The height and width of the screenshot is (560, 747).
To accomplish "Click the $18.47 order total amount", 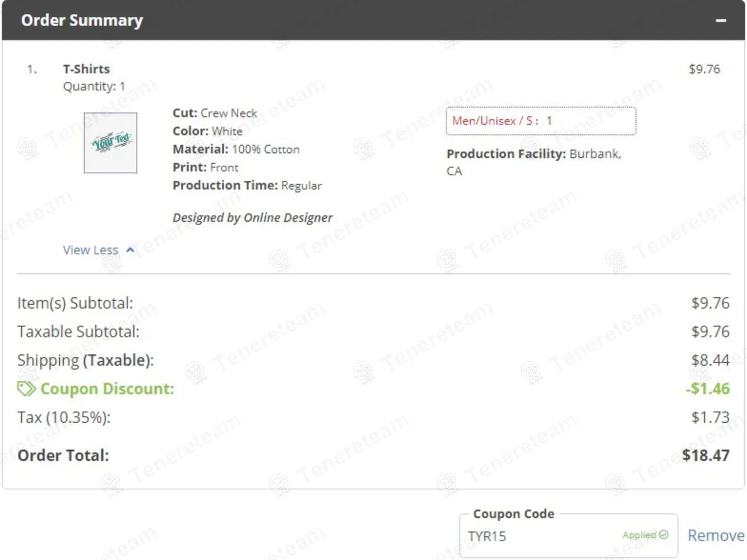I will tap(706, 455).
